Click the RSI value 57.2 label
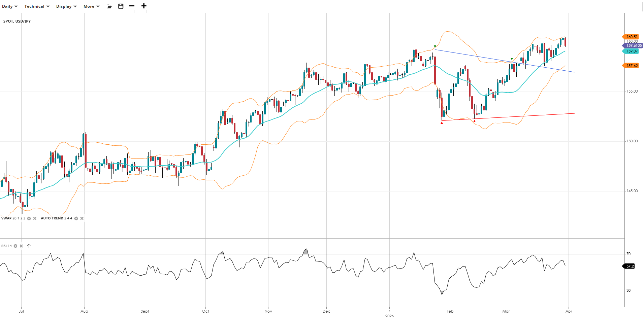The width and height of the screenshot is (644, 318). coord(630,266)
